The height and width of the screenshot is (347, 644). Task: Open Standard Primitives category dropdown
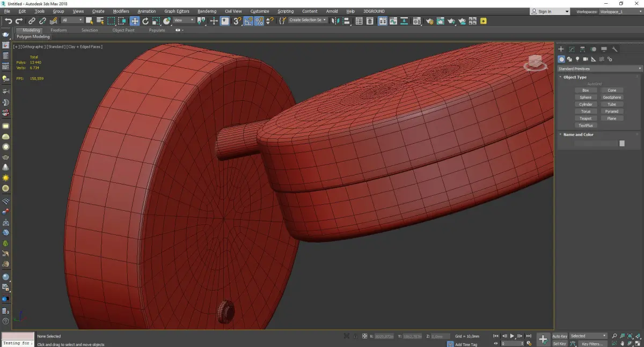tap(599, 69)
